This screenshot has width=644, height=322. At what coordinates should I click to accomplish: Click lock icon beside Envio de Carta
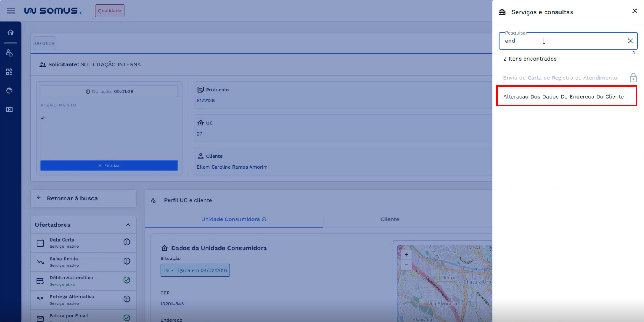633,78
